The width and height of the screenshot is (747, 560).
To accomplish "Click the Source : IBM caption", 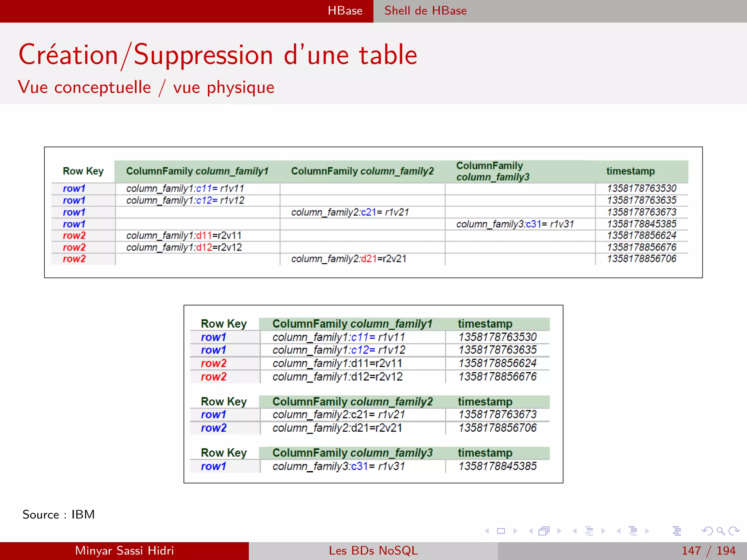I will pyautogui.click(x=59, y=514).
